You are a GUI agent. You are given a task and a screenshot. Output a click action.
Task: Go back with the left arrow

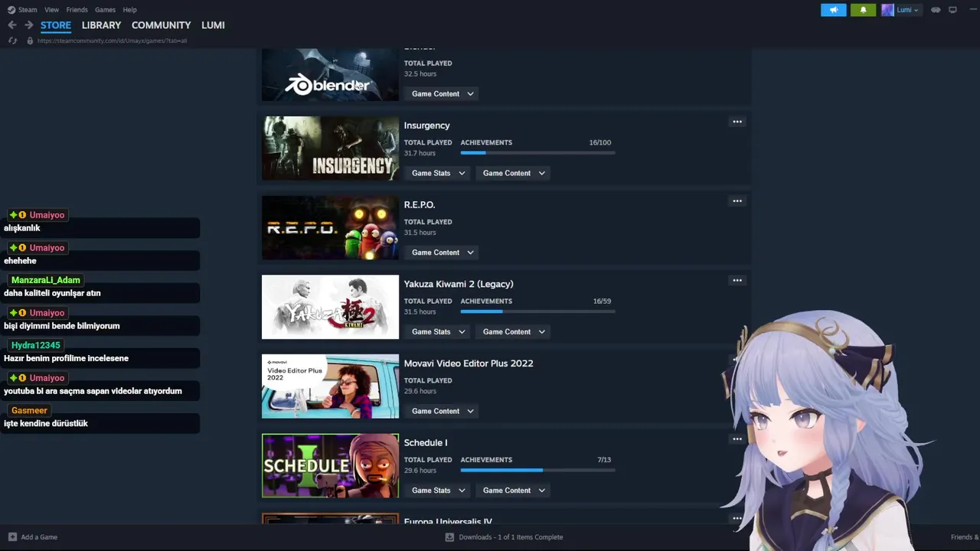[x=11, y=25]
